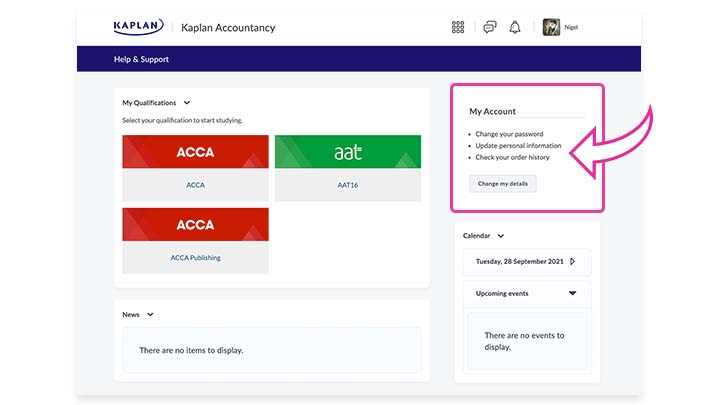The height and width of the screenshot is (405, 720).
Task: Open Help & Support menu
Action: (141, 59)
